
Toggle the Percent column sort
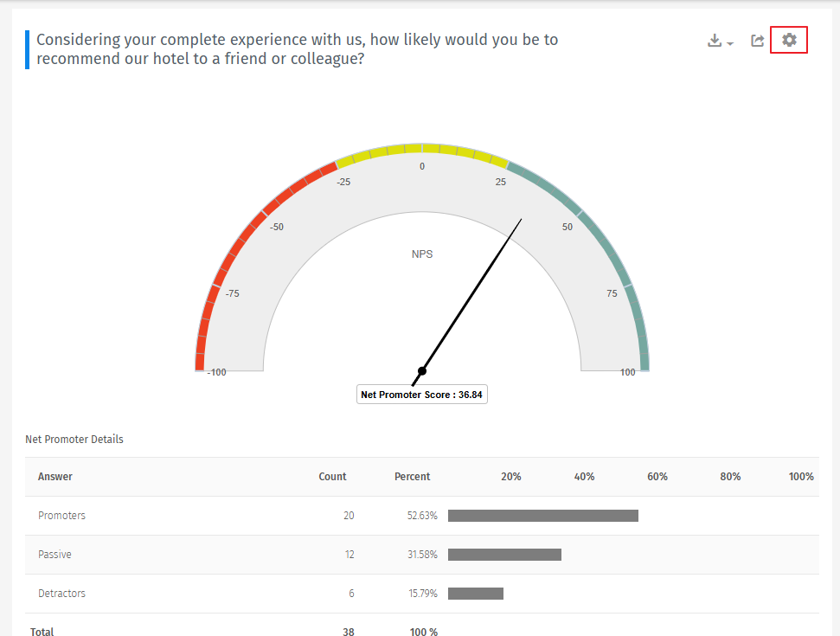[x=413, y=477]
